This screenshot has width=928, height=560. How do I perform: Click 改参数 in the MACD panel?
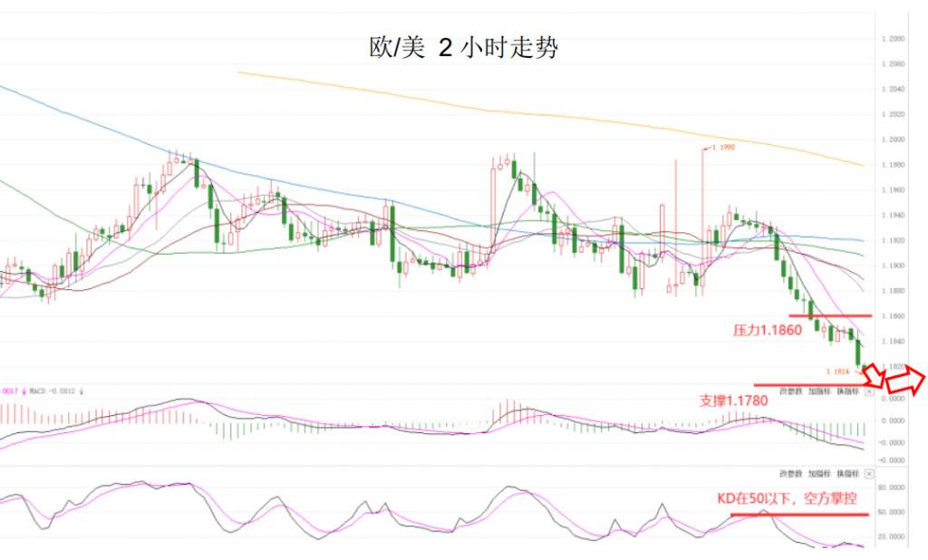[x=789, y=391]
